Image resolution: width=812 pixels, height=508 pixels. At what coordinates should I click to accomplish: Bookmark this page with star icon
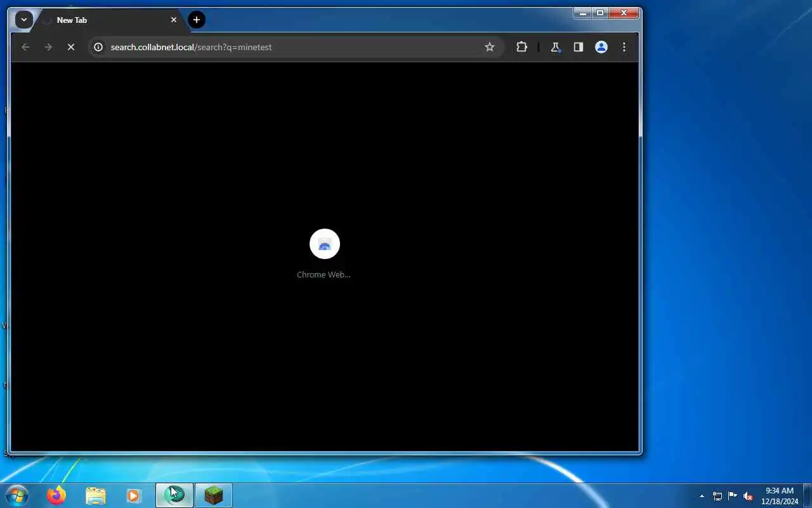[x=490, y=47]
